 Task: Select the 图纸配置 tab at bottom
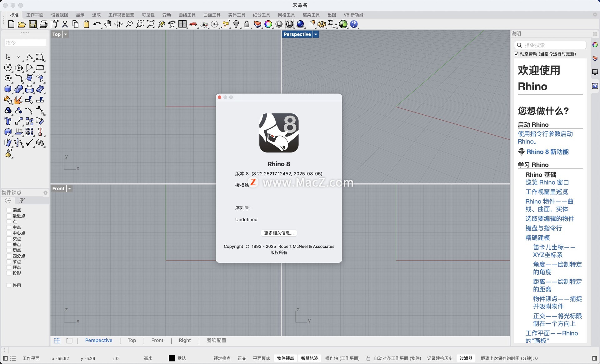coord(216,340)
